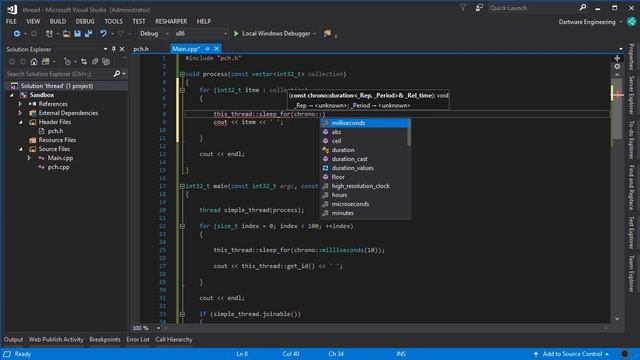Open the DEBUG menu
The height and width of the screenshot is (360, 640).
[85, 21]
